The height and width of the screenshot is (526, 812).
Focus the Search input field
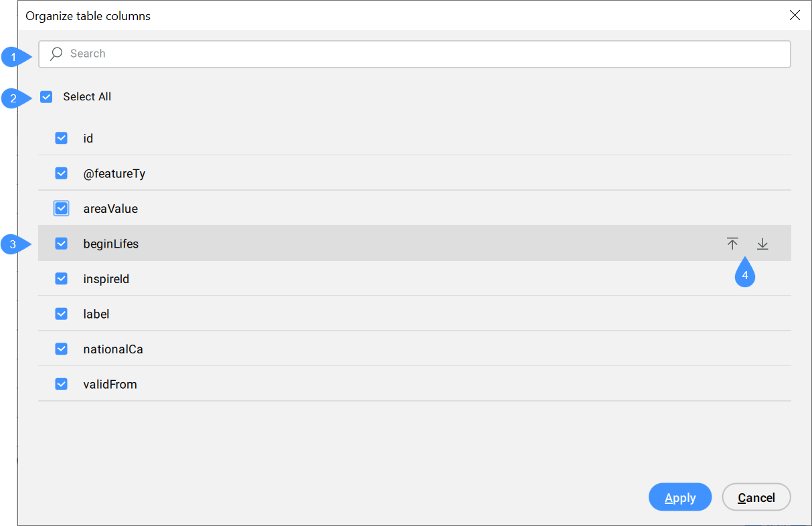(415, 54)
